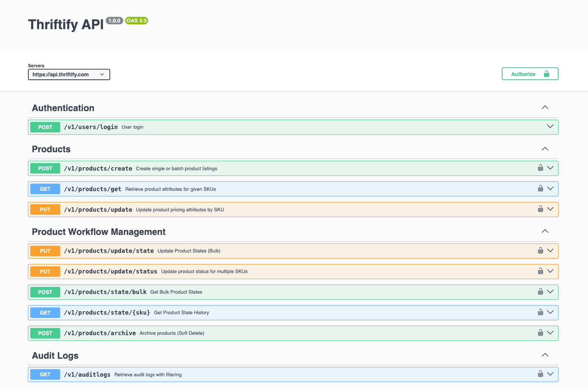Screen dimensions: 588x389
Task: Click lock icon on /v1/products/update/status row
Action: tap(541, 271)
